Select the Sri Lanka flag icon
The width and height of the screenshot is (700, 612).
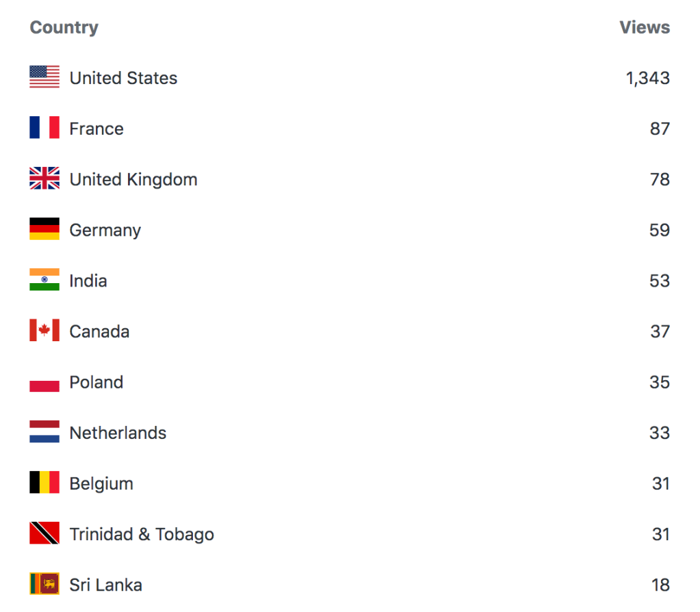pyautogui.click(x=44, y=584)
